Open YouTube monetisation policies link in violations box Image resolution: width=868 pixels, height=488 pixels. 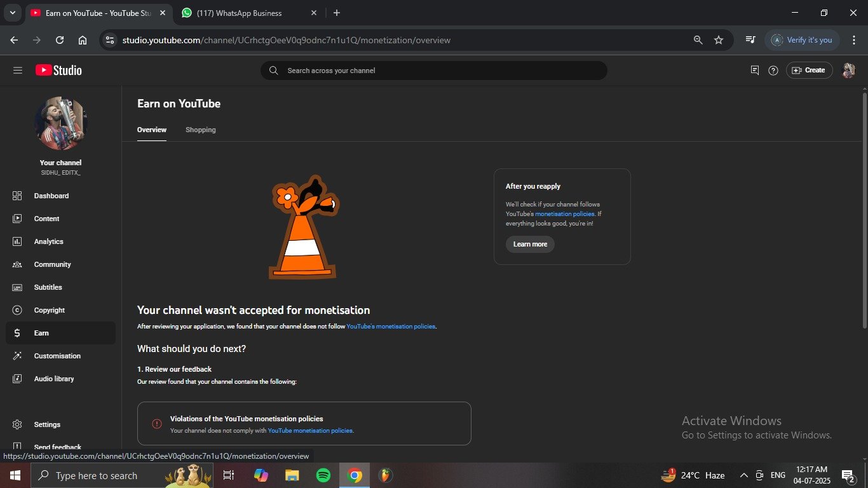[310, 431]
